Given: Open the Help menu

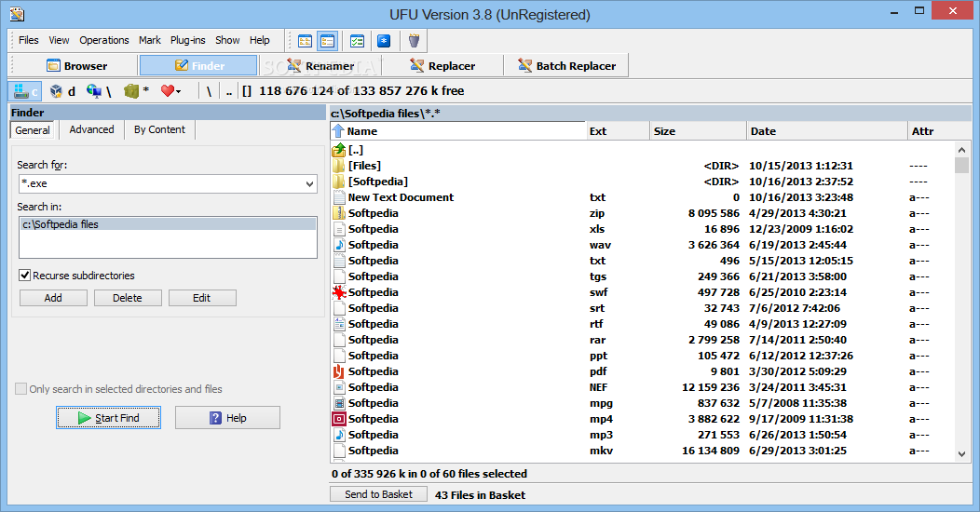Looking at the screenshot, I should [x=259, y=40].
